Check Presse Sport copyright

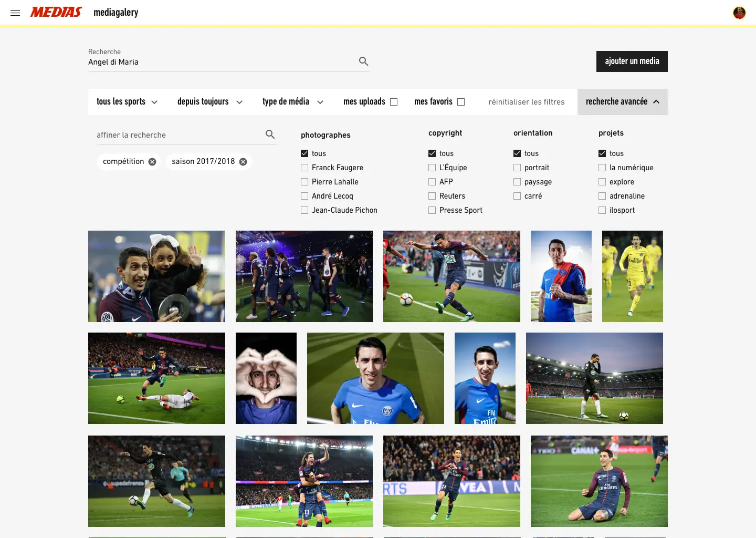[x=432, y=210]
